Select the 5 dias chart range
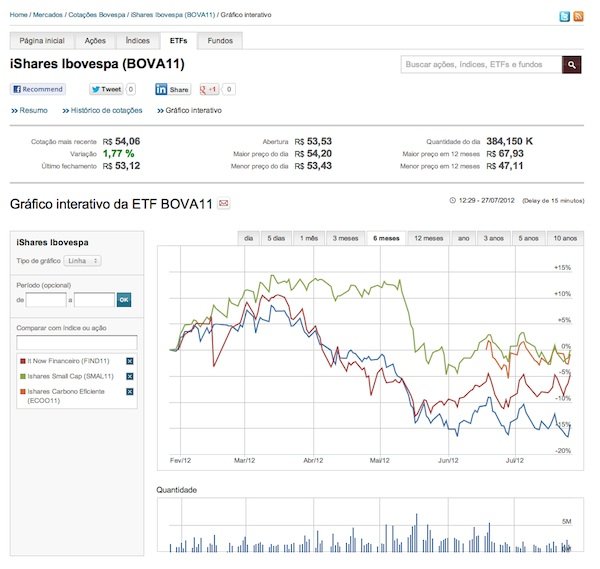Image resolution: width=600 pixels, height=569 pixels. point(276,238)
